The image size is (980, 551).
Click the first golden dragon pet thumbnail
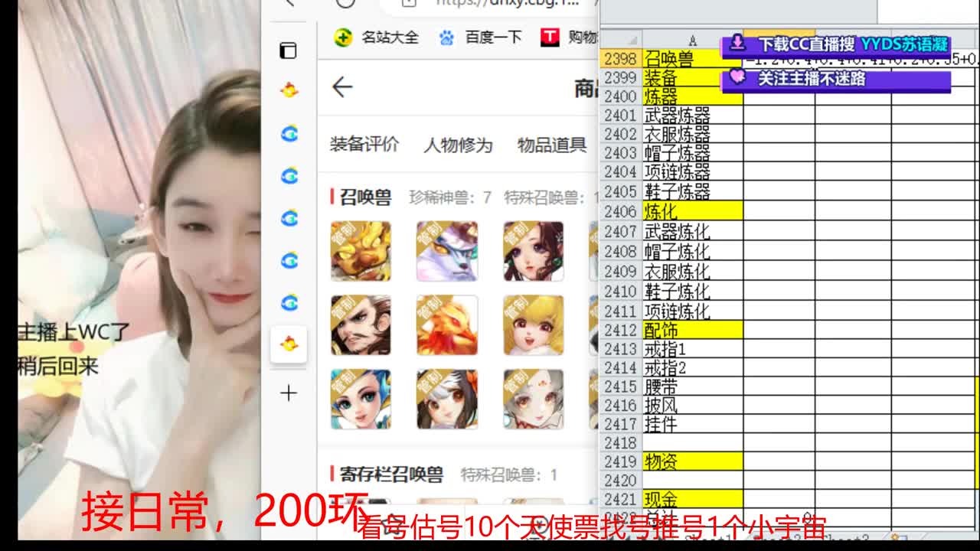coord(360,250)
